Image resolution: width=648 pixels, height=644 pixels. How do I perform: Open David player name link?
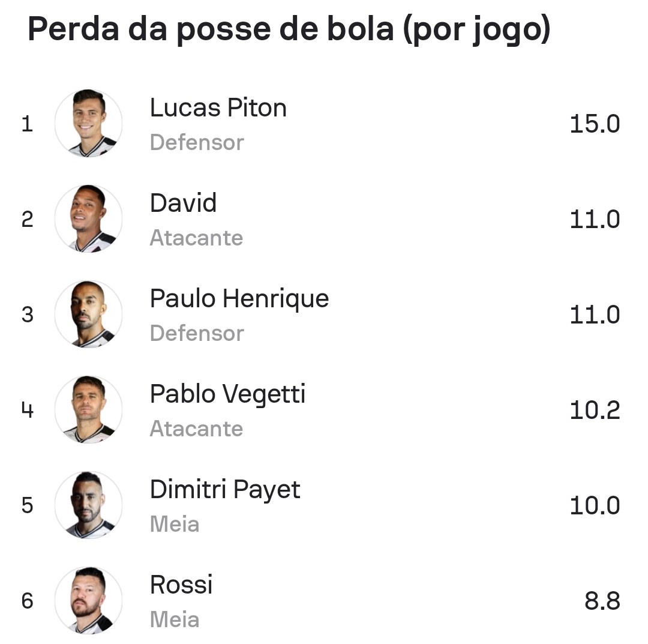(x=183, y=203)
